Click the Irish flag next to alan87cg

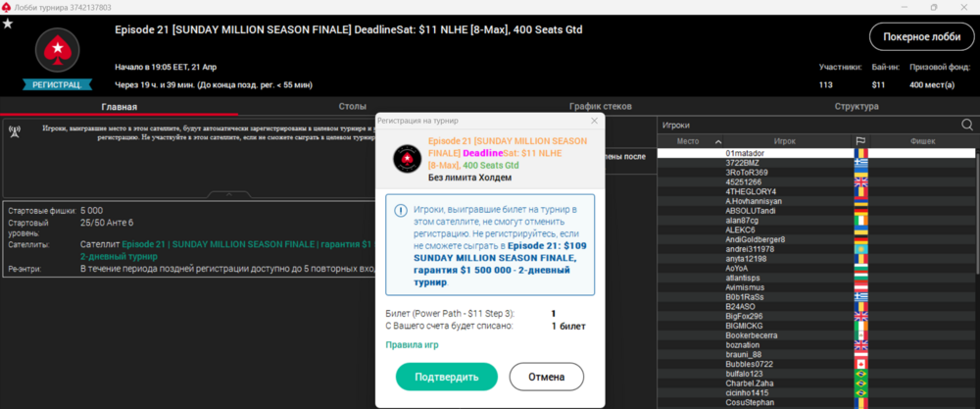(860, 220)
